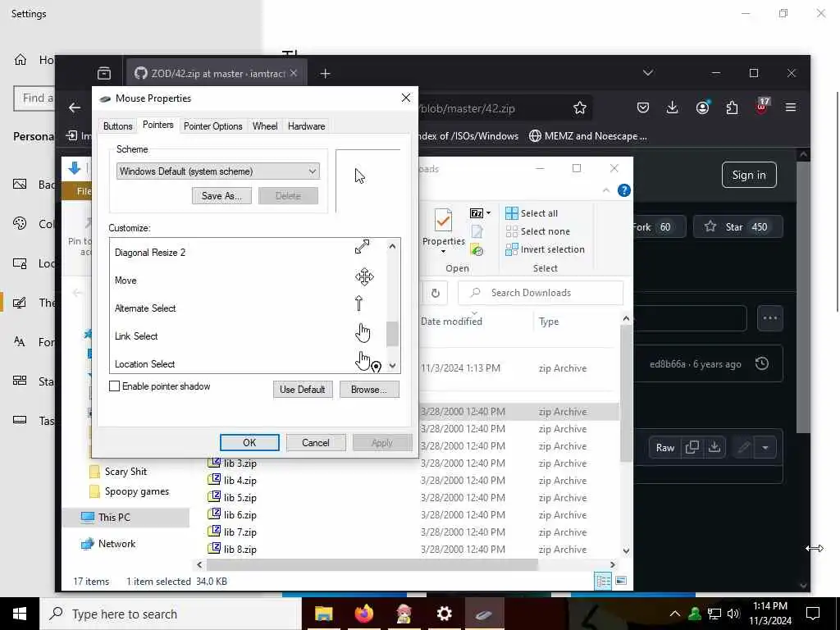840x630 pixels.
Task: Switch Explorer to details view icon
Action: click(x=603, y=582)
